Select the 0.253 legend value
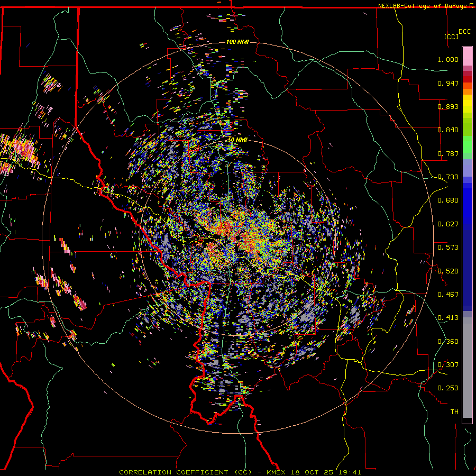Viewport: 476px width, 476px height. (x=448, y=388)
